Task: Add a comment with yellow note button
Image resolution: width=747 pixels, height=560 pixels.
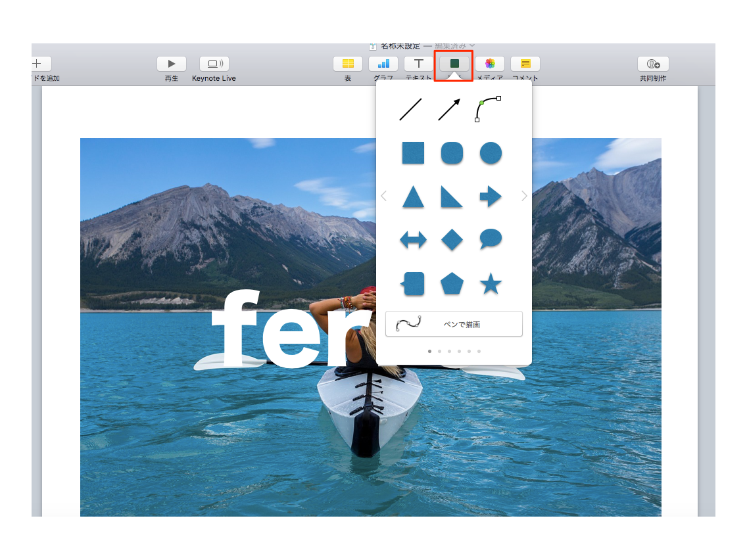Action: [525, 64]
